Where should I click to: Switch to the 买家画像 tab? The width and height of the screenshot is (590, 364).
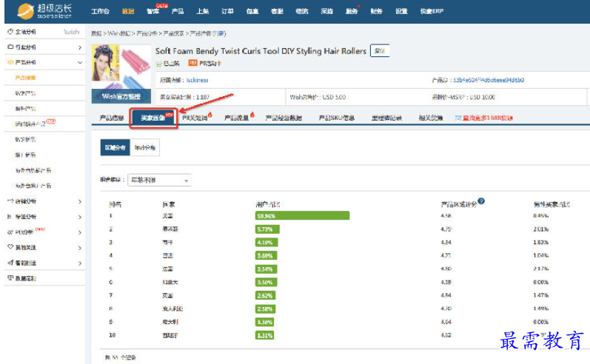[153, 118]
